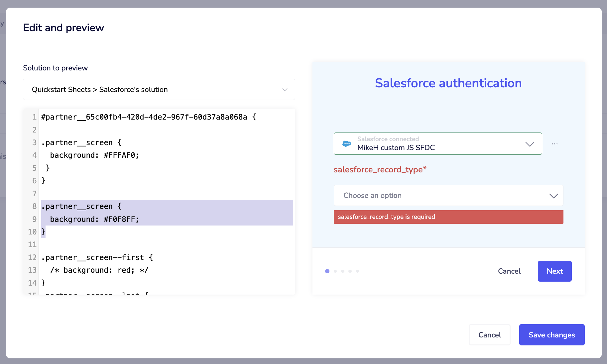The height and width of the screenshot is (364, 607).
Task: Cancel the Edit and preview dialog
Action: click(489, 335)
